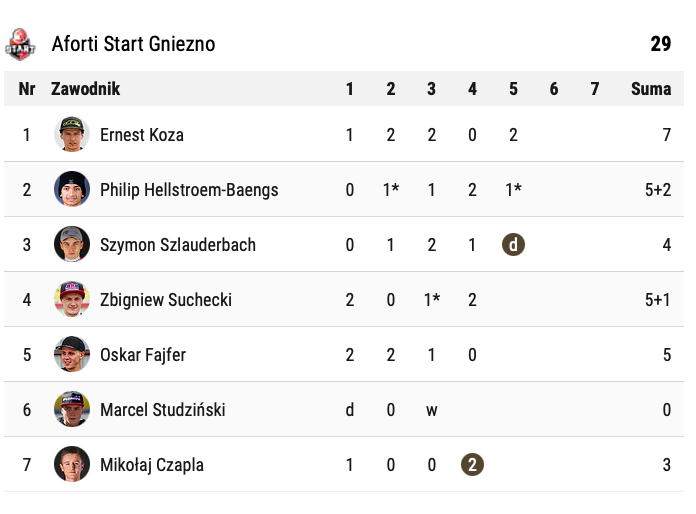Open Ernest Koza's rider profile link
Image resolution: width=696 pixels, height=514 pixels.
point(142,135)
